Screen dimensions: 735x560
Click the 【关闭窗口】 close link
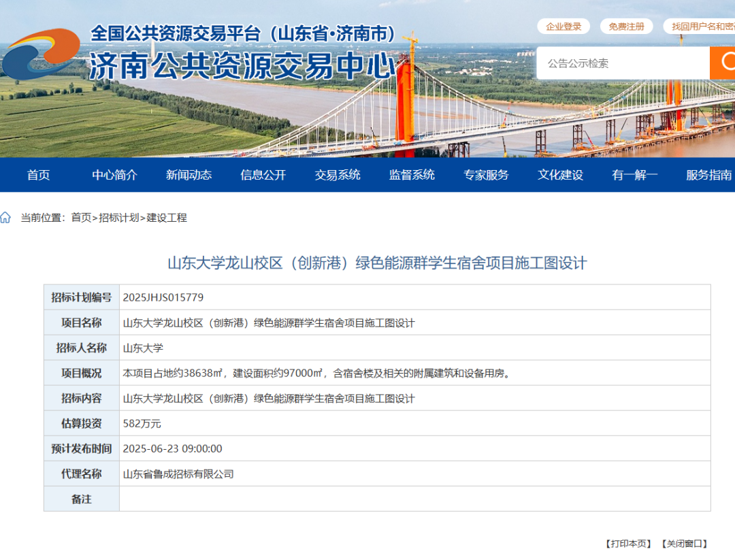[685, 544]
